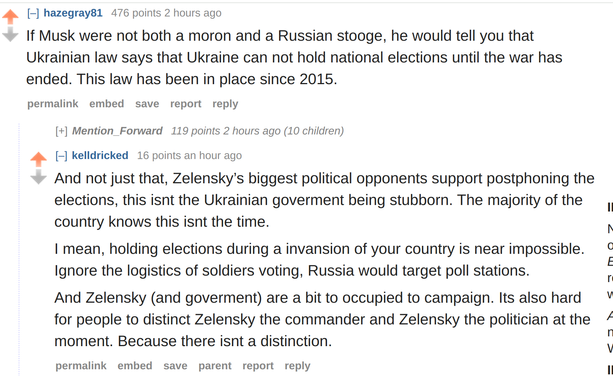Save hazegray81's comment

tap(147, 104)
